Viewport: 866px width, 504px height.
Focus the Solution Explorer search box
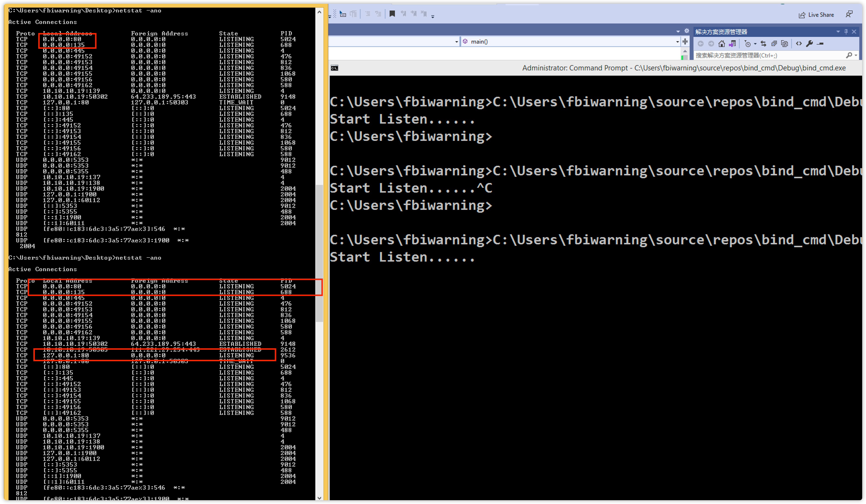pyautogui.click(x=770, y=55)
